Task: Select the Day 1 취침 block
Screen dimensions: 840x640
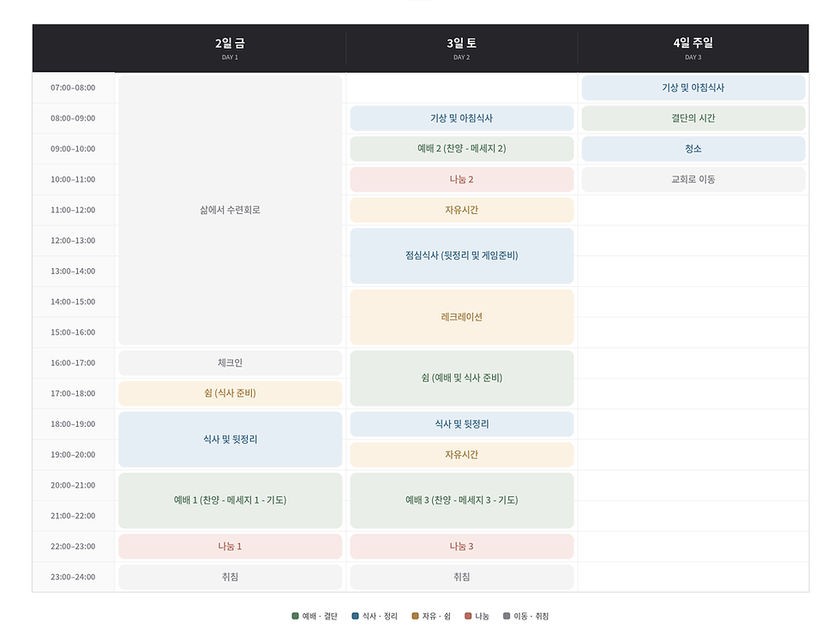Action: coord(231,577)
